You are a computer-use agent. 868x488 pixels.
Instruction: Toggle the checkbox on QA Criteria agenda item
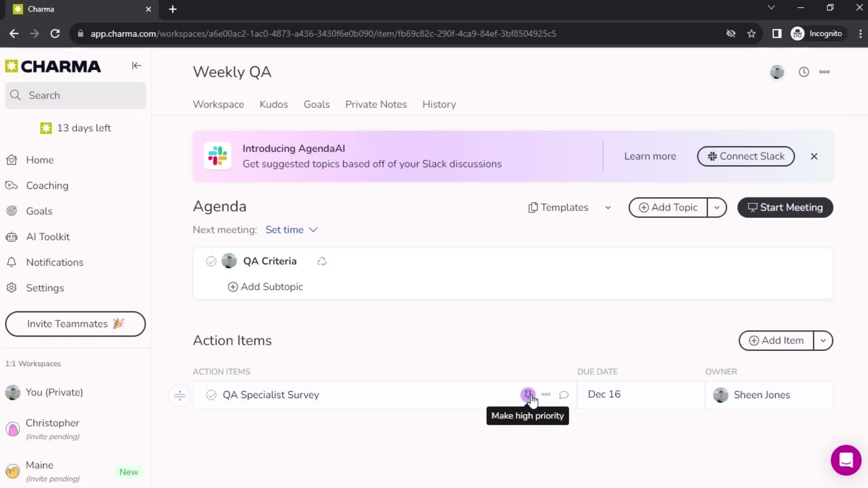212,261
